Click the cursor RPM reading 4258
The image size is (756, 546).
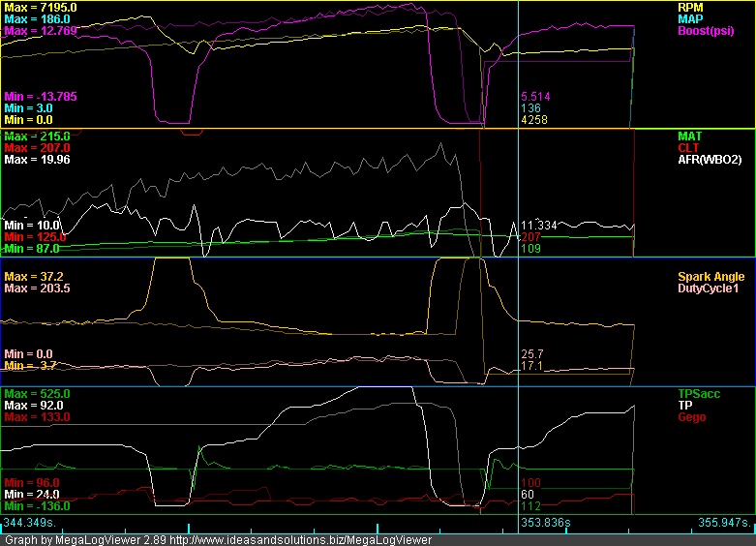click(x=534, y=120)
